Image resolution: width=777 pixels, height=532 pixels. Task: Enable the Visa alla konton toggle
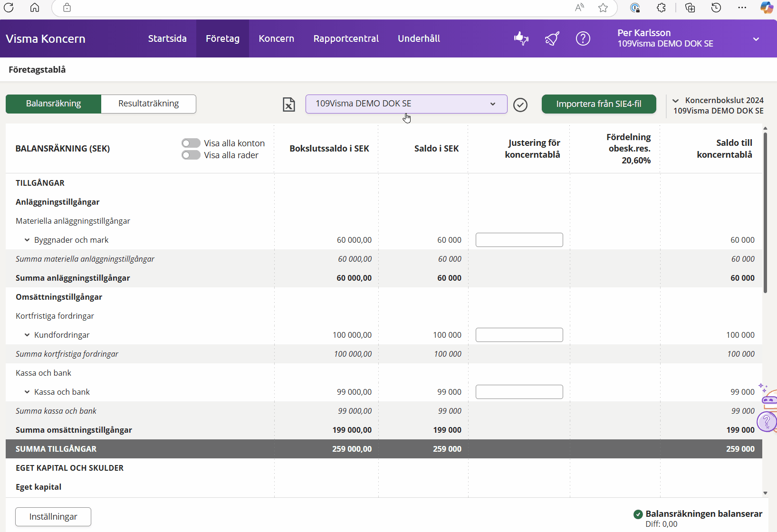coord(191,143)
